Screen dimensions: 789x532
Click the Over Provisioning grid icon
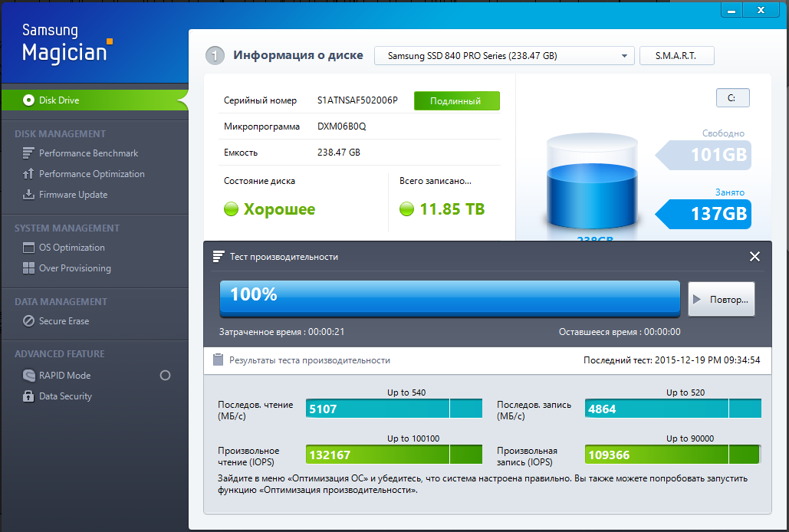(x=28, y=268)
